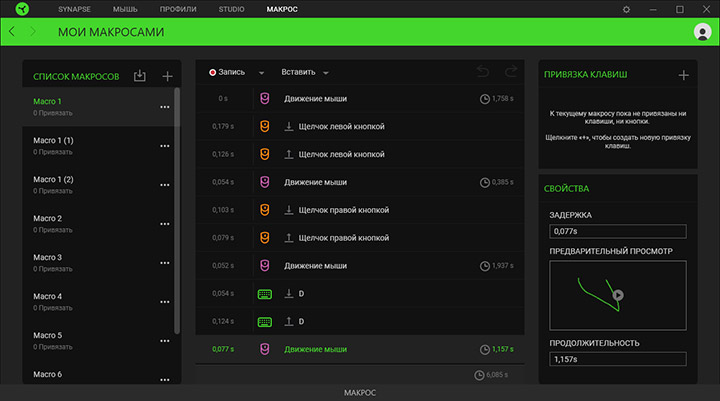The image size is (720, 401).
Task: Open the user account avatar
Action: (x=702, y=32)
